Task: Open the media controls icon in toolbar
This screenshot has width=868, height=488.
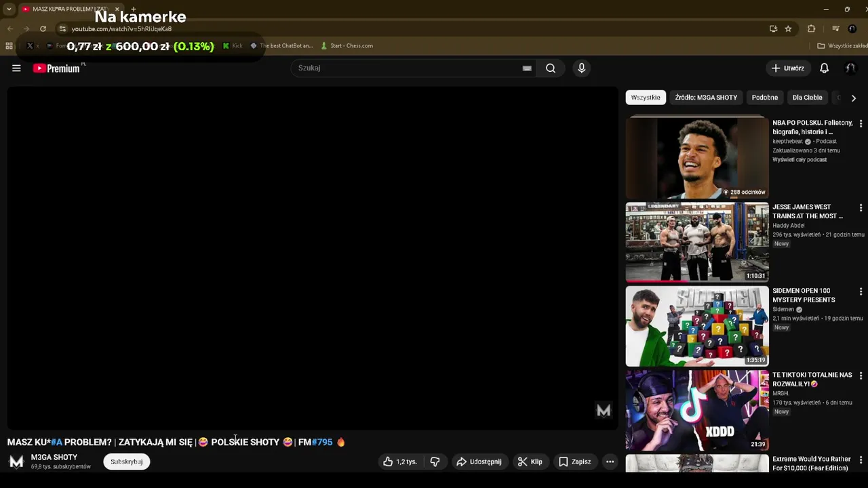Action: 835,28
